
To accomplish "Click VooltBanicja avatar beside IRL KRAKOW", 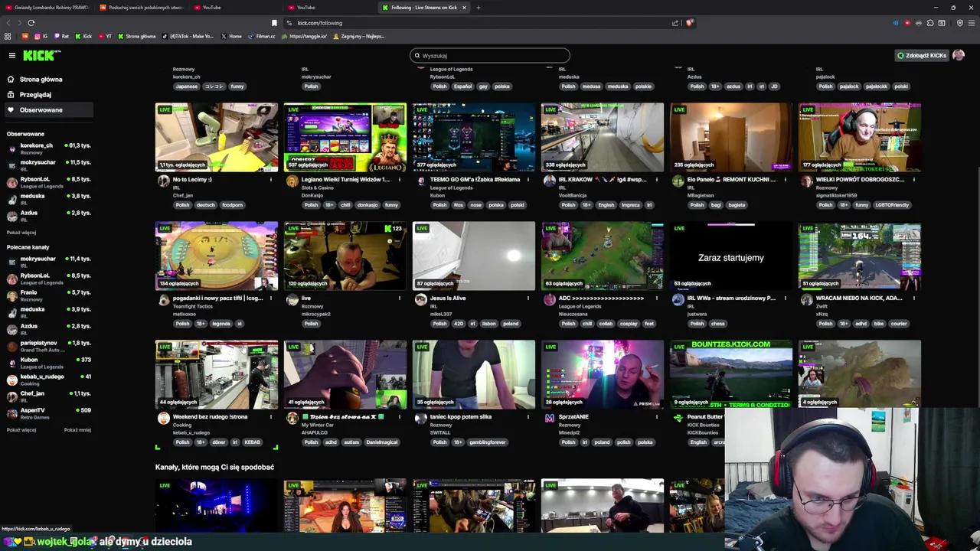I will [x=549, y=181].
